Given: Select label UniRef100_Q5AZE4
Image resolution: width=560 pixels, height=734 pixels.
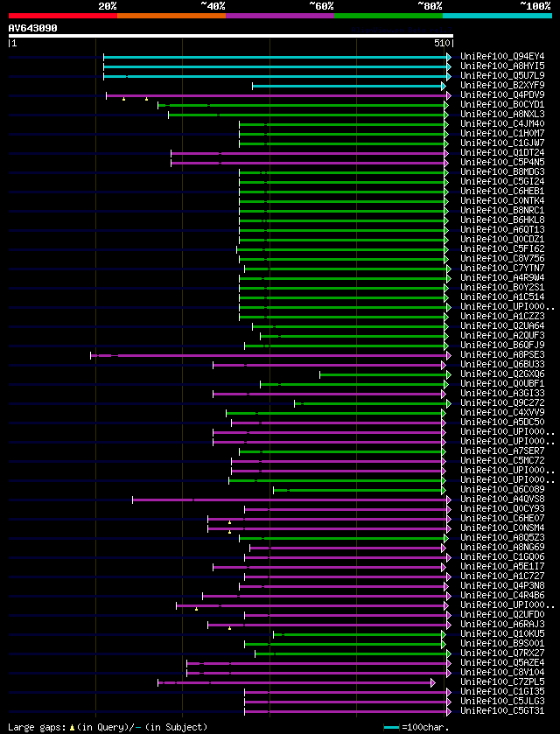Looking at the screenshot, I should click(502, 664).
